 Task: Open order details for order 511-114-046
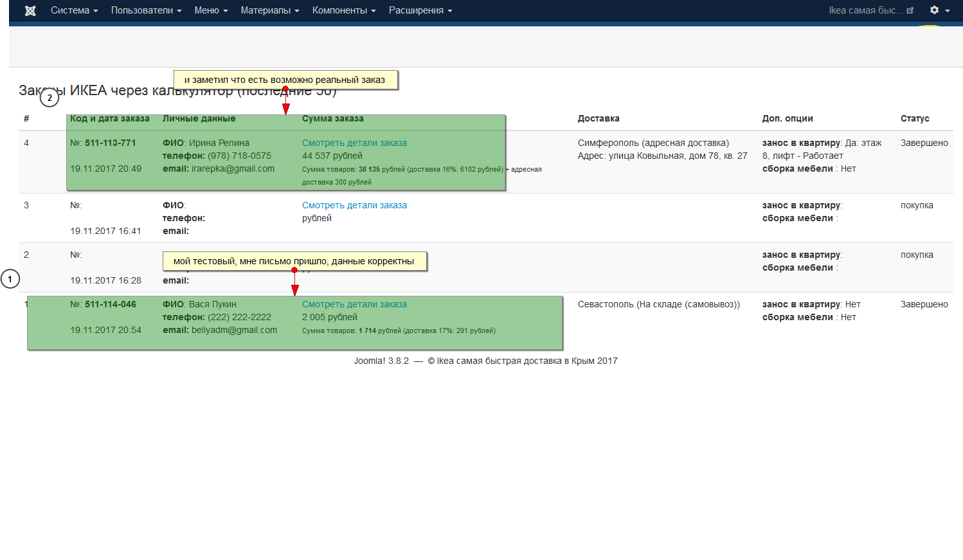354,304
